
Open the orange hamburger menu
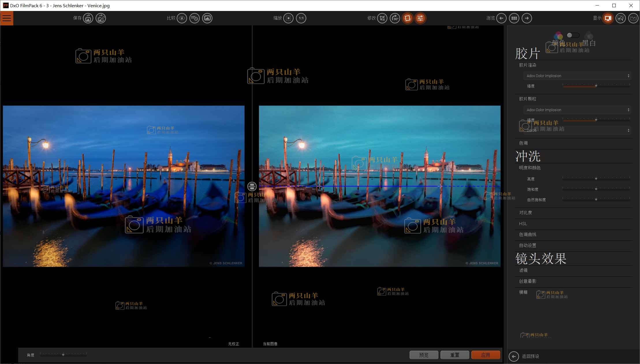7,18
